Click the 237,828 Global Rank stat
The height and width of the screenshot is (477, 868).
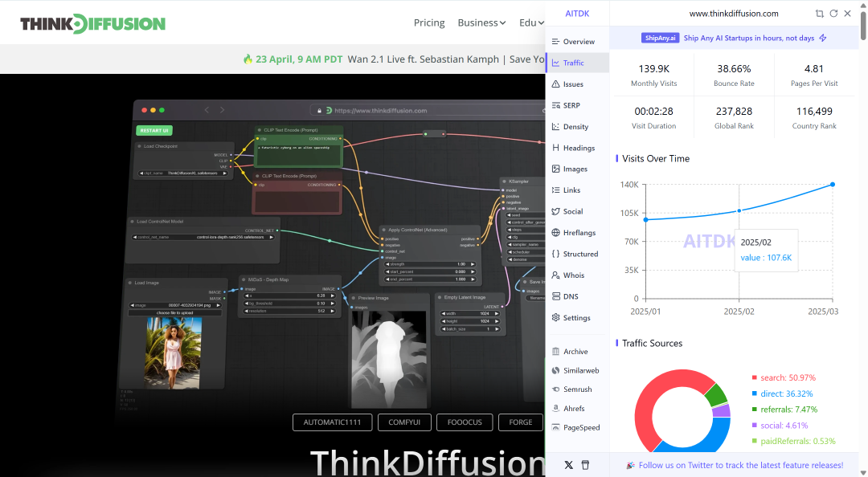[x=734, y=118]
